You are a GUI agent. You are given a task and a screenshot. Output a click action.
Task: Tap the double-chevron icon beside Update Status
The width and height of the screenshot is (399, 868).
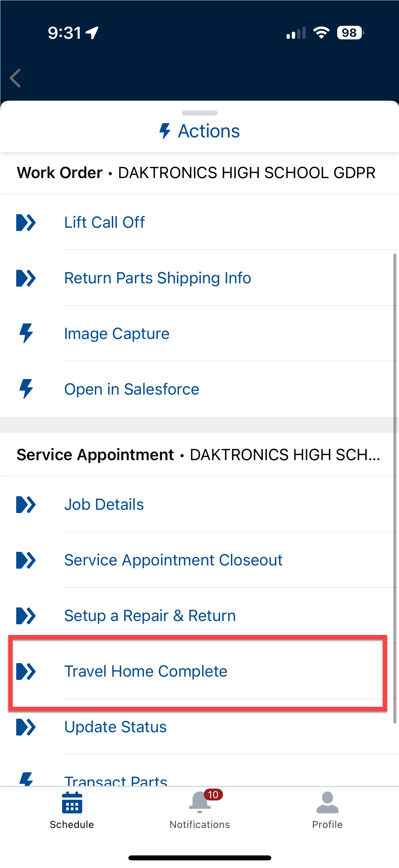tap(26, 727)
